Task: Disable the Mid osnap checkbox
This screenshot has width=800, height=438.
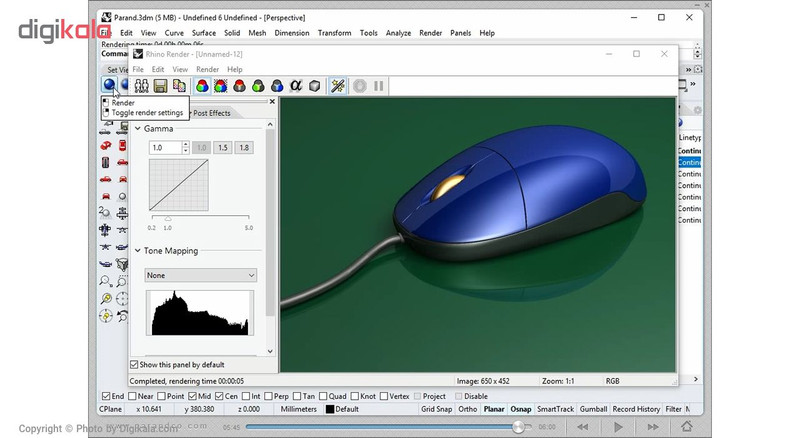Action: pos(192,396)
